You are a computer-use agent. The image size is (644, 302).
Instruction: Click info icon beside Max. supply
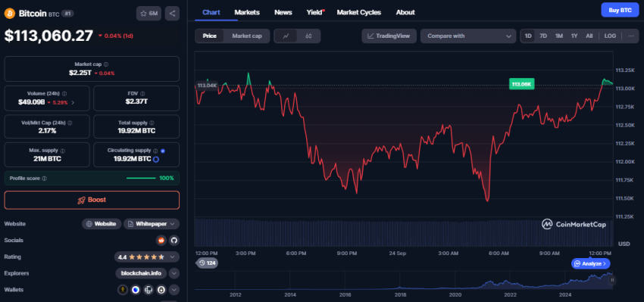point(62,151)
